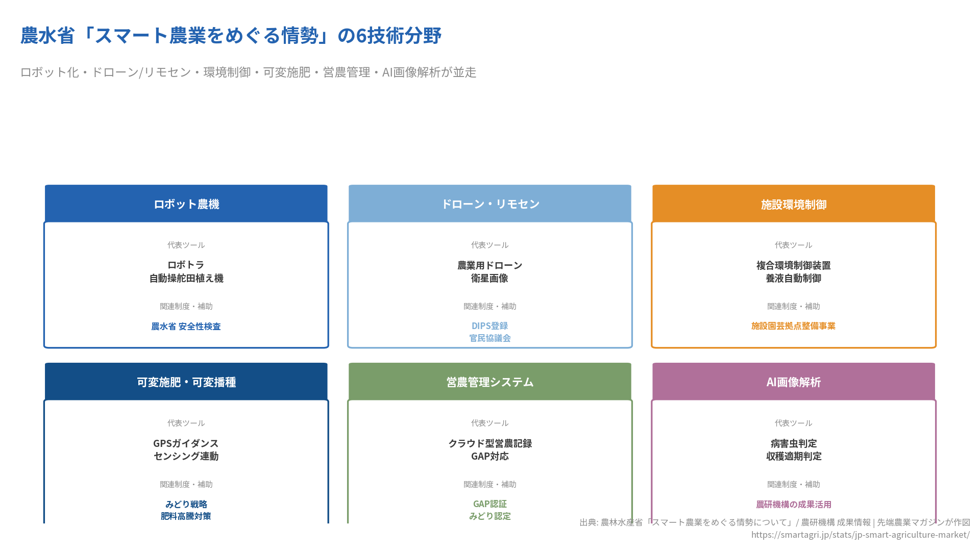The image size is (980, 551).
Task: Click 農研機構の成果活用 text
Action: (794, 504)
